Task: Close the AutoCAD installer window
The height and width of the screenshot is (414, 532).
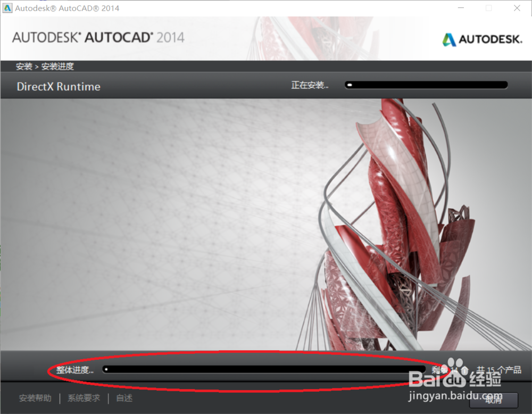Action: click(x=517, y=8)
